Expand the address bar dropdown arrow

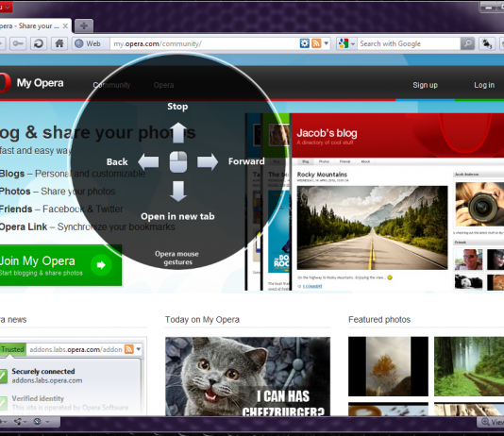click(x=327, y=43)
